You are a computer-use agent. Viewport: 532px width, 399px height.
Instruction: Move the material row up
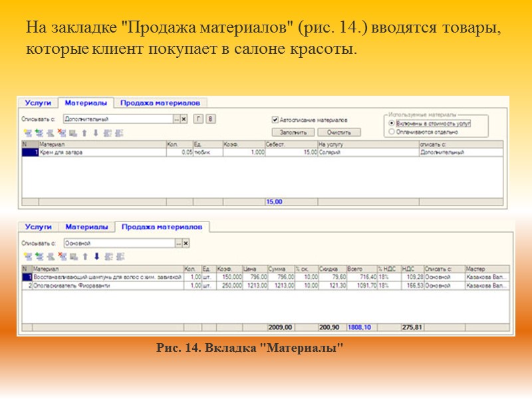click(x=84, y=134)
